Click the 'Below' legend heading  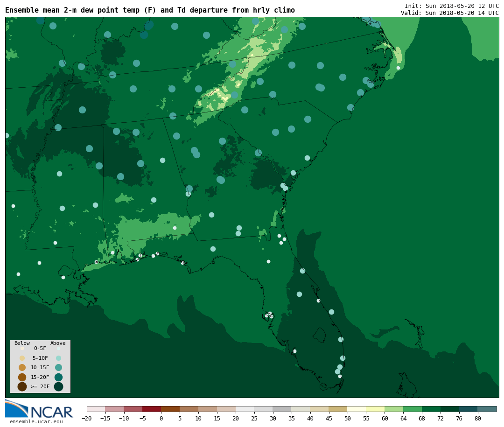click(22, 343)
